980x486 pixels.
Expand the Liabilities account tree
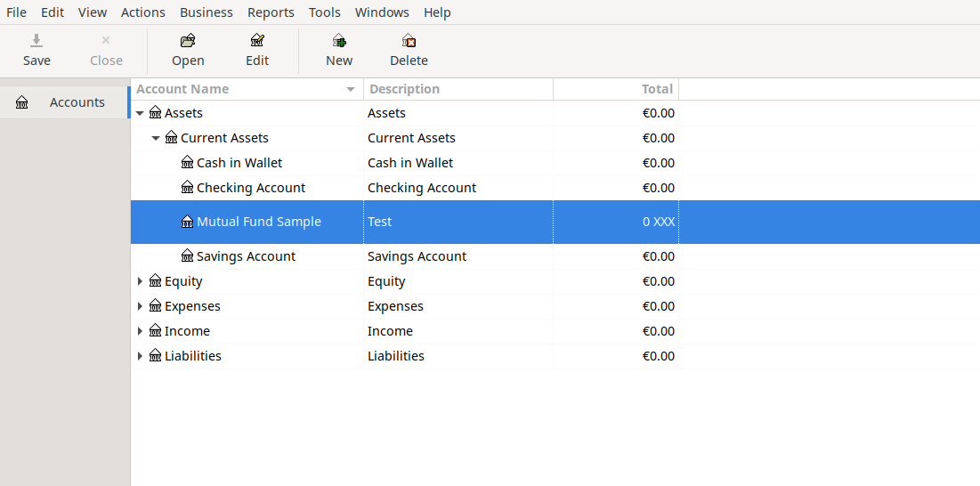click(x=140, y=356)
